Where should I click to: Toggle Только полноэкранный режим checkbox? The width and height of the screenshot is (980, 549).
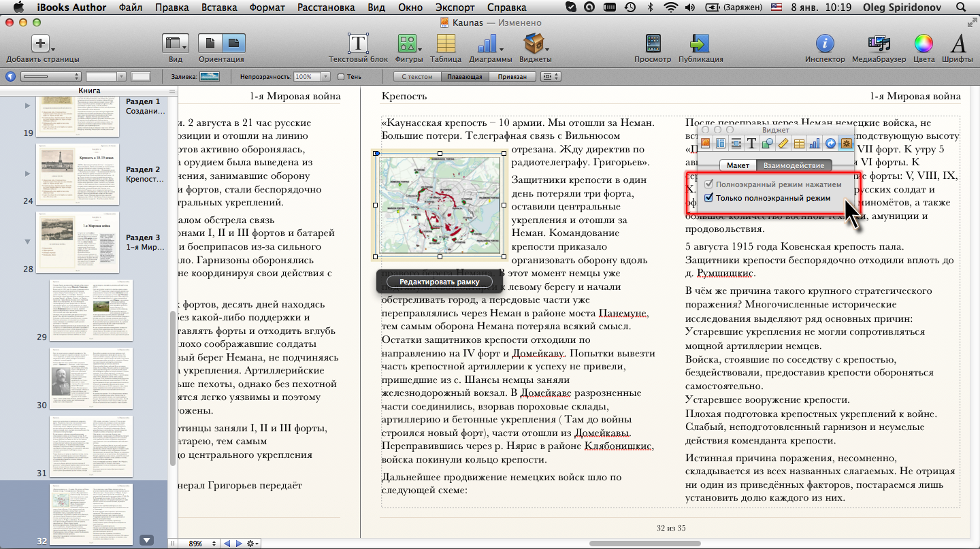708,198
